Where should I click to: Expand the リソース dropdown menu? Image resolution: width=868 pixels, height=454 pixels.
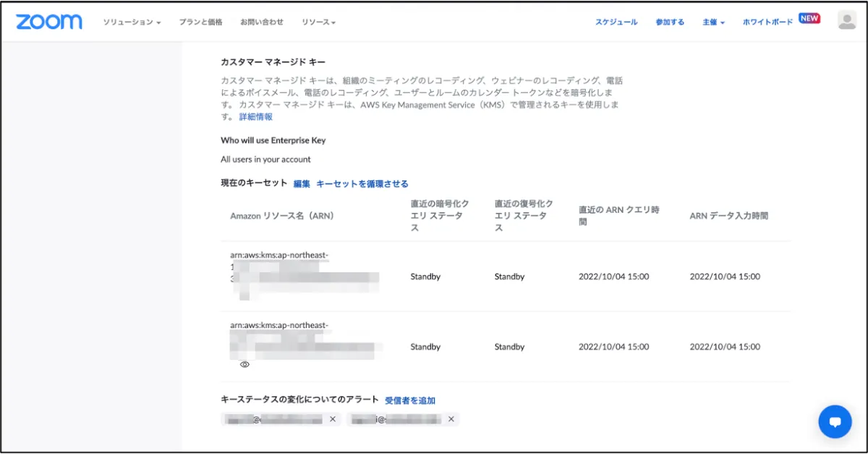point(318,22)
